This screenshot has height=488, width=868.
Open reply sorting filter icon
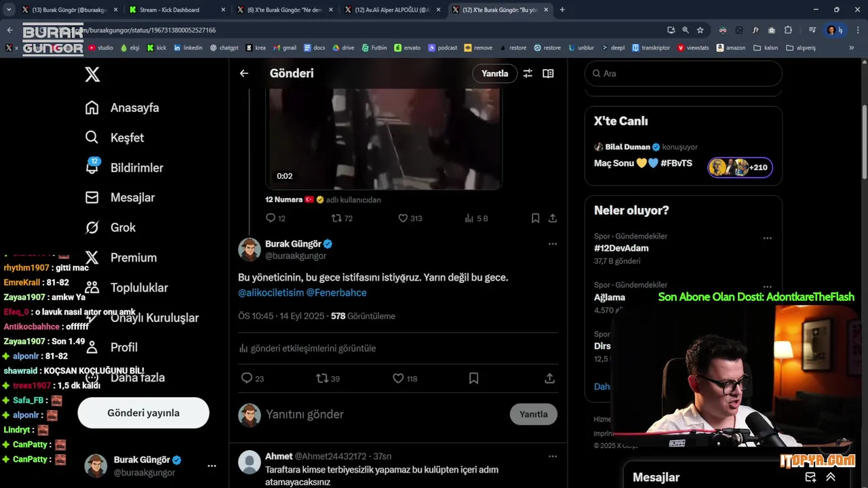pyautogui.click(x=528, y=73)
